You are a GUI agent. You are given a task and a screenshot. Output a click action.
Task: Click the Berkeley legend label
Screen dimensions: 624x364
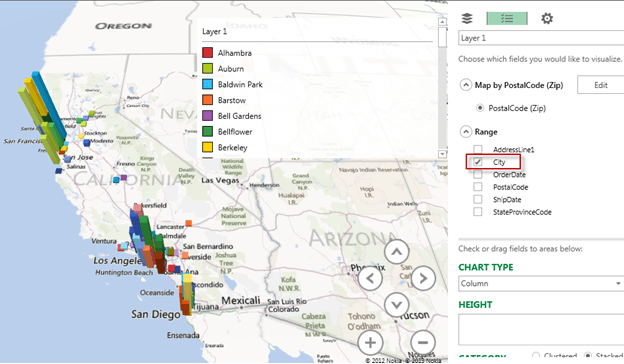[232, 148]
